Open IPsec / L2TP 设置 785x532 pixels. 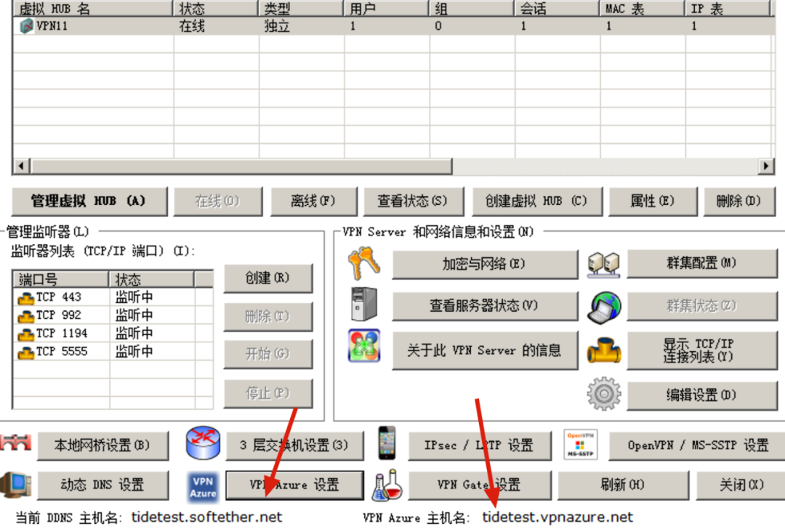480,446
